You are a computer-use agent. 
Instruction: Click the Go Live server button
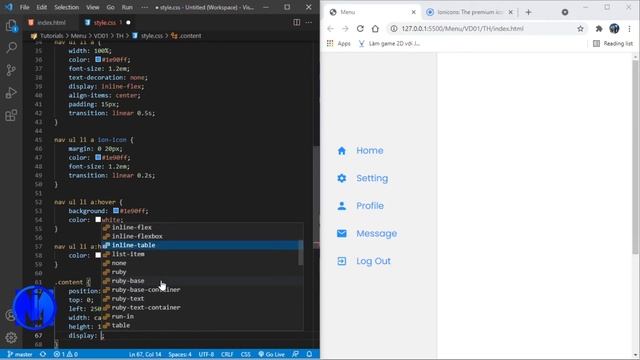271,354
